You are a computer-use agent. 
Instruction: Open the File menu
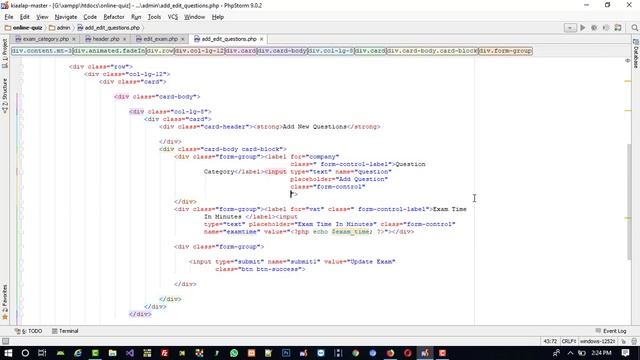point(9,17)
